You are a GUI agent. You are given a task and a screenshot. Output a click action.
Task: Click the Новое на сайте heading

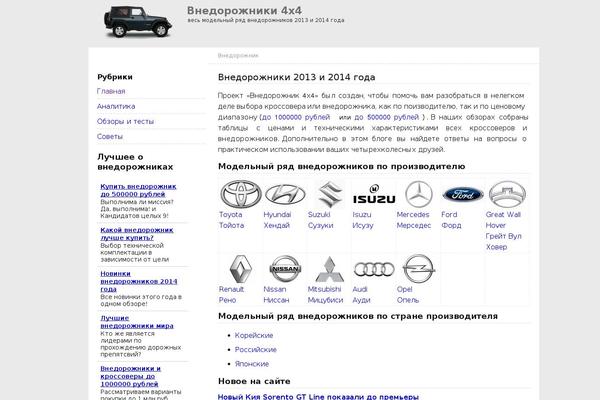[254, 381]
